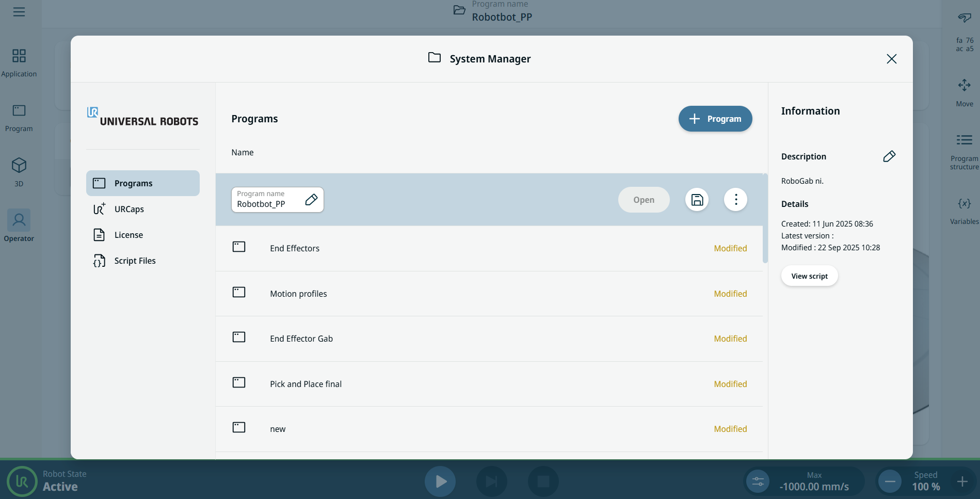Image resolution: width=980 pixels, height=499 pixels.
Task: Click the View script button
Action: coord(809,276)
